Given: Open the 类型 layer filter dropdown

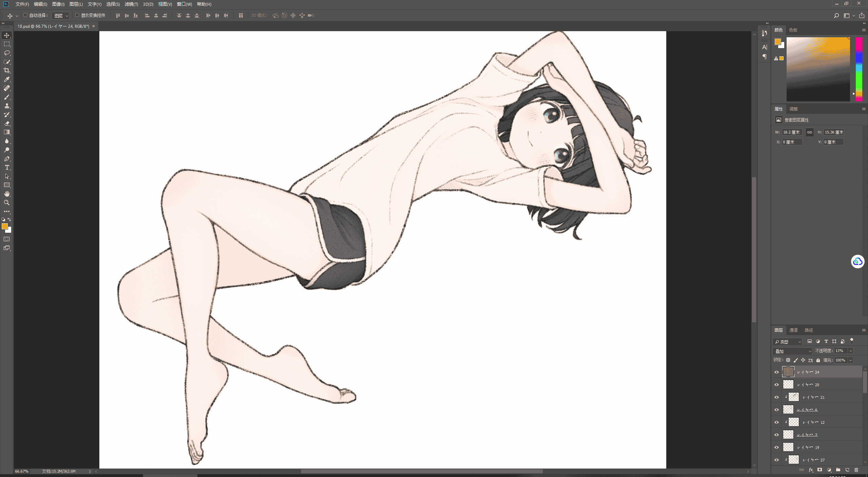Looking at the screenshot, I should pos(787,341).
